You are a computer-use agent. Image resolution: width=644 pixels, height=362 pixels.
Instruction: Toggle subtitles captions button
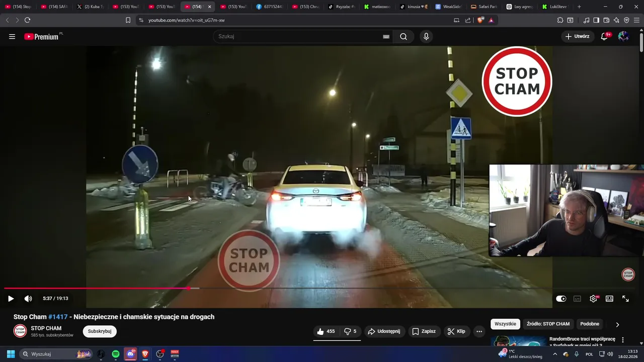coord(577,299)
